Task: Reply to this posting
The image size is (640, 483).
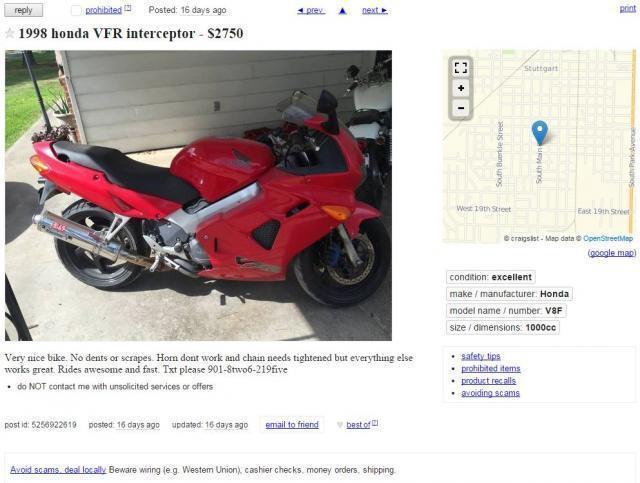Action: click(x=23, y=10)
